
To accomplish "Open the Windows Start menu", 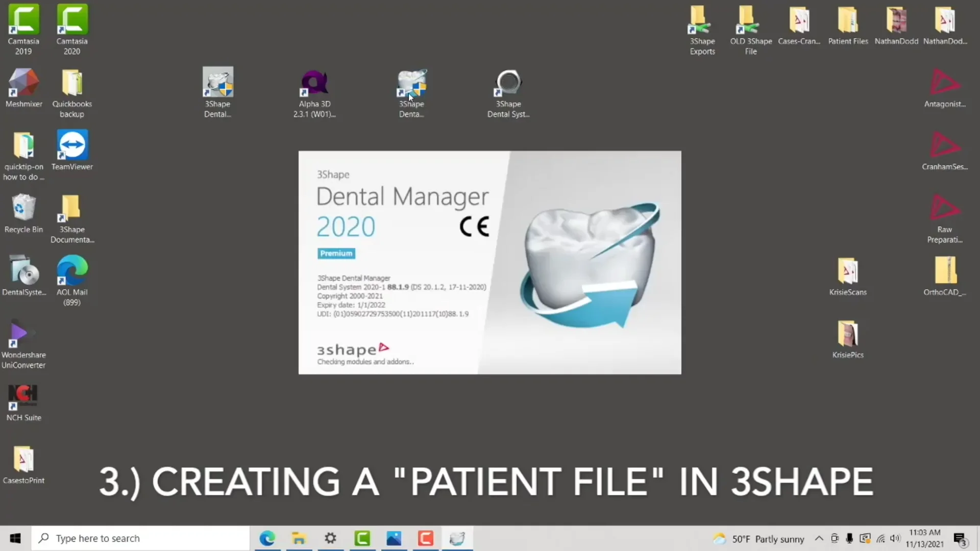I will pyautogui.click(x=15, y=538).
